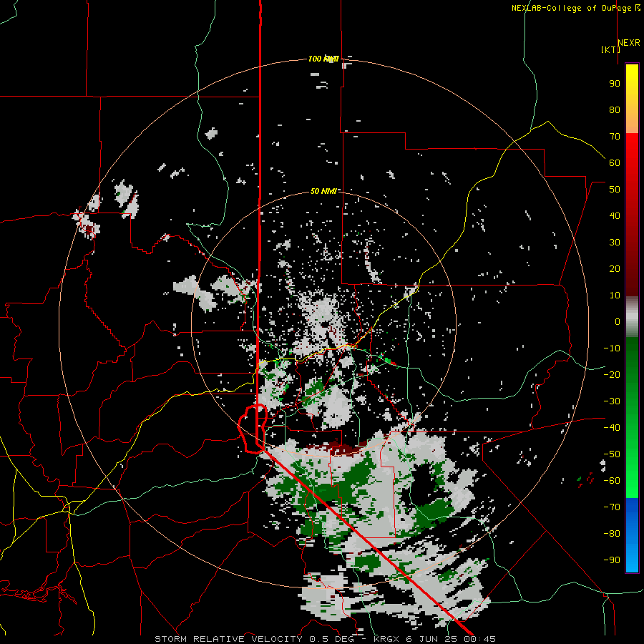Click the 20 label on the velocity scale
The height and width of the screenshot is (644, 644).
pos(615,268)
